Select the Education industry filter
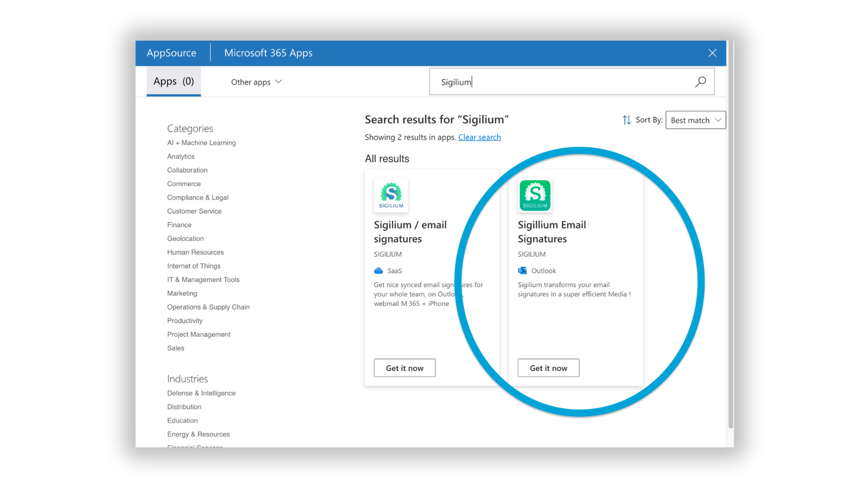Image resolution: width=868 pixels, height=488 pixels. (x=182, y=420)
